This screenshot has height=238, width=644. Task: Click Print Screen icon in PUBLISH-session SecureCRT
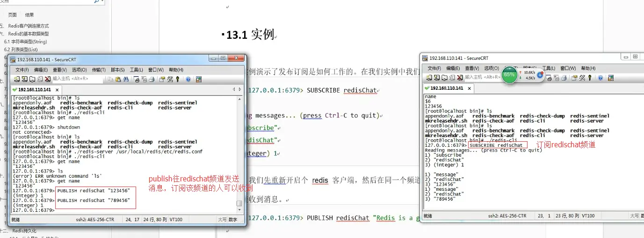[137, 79]
